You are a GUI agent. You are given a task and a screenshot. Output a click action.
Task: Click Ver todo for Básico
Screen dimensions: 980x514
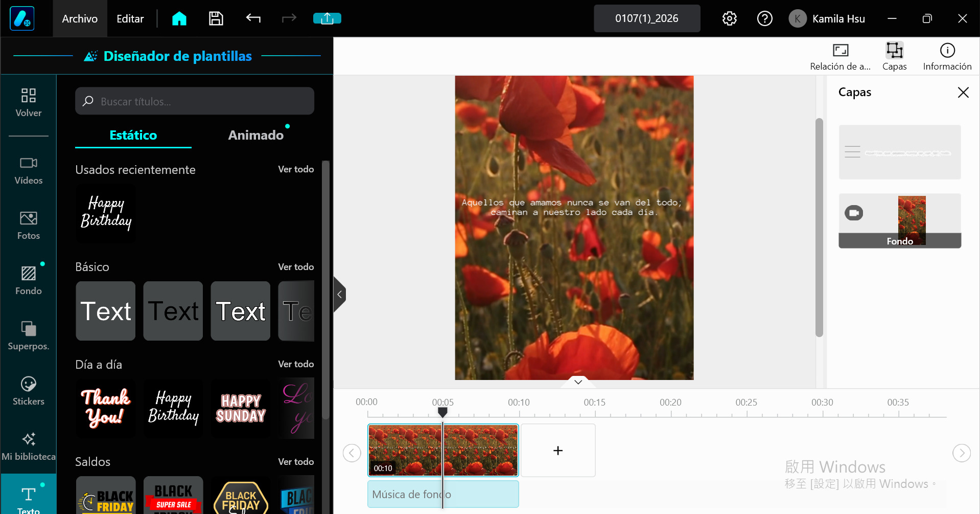point(296,267)
